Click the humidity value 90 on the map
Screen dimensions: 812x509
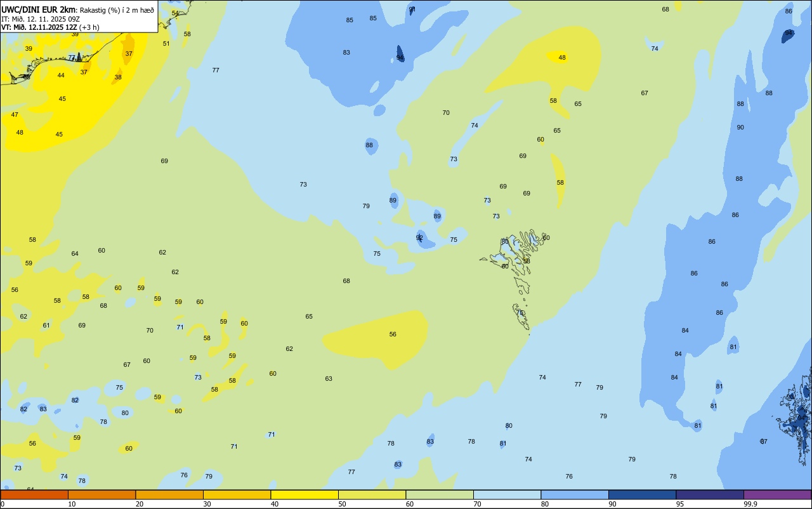pyautogui.click(x=740, y=128)
